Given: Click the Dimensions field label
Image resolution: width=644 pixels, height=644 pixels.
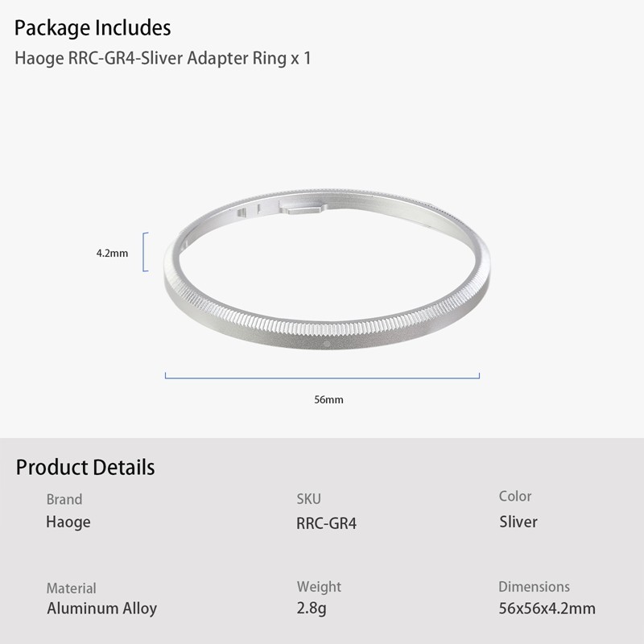Looking at the screenshot, I should click(x=534, y=587).
